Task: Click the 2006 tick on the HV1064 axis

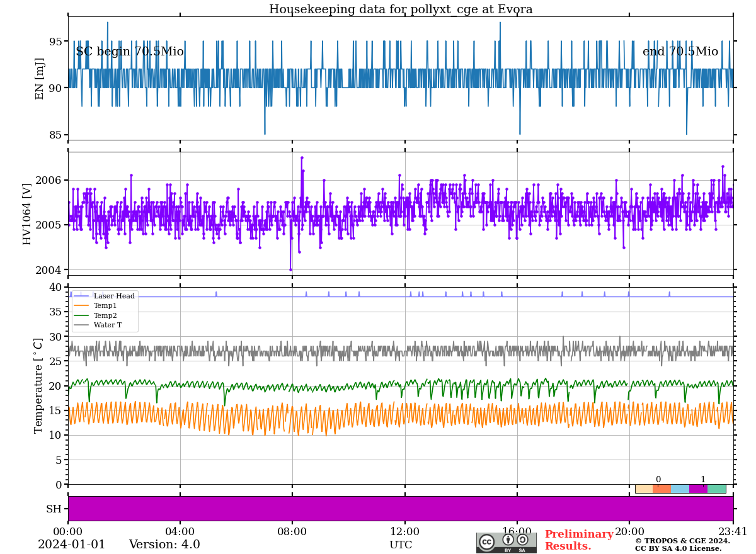Action: point(49,180)
